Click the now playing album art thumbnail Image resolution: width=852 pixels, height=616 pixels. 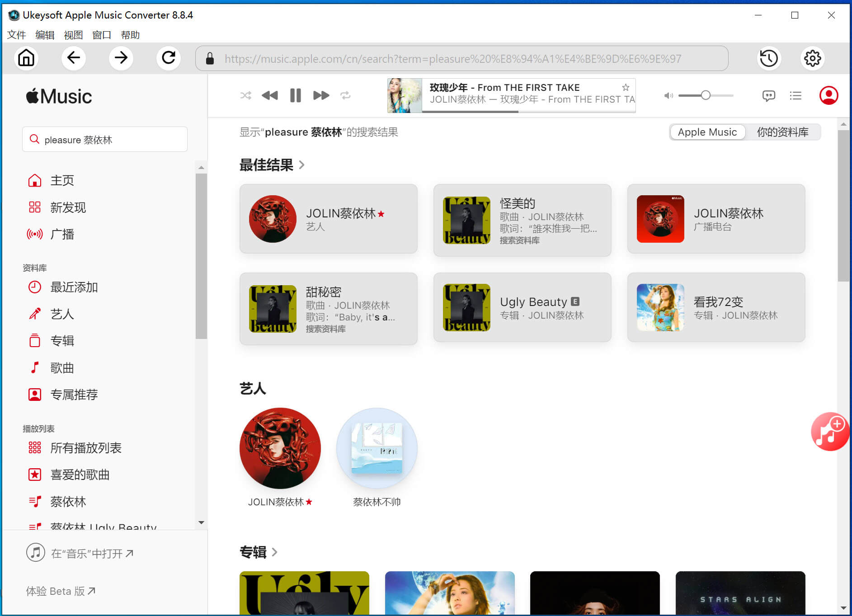coord(405,95)
